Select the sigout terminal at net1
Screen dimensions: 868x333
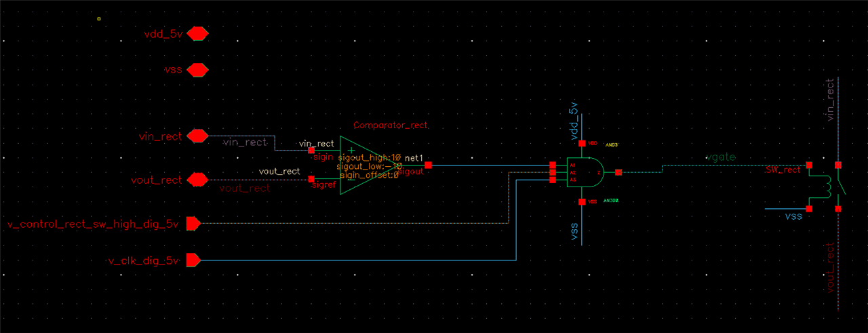428,165
